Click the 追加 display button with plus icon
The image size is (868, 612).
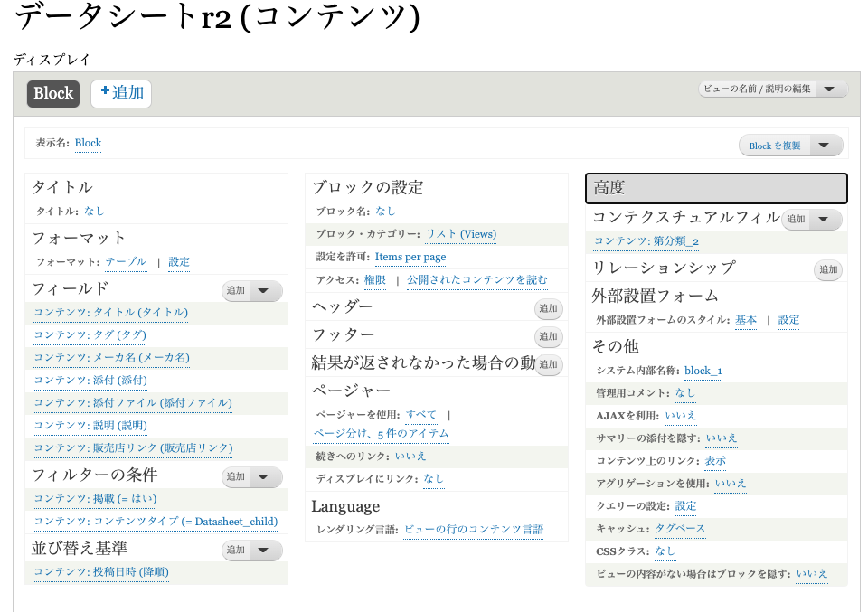(121, 93)
